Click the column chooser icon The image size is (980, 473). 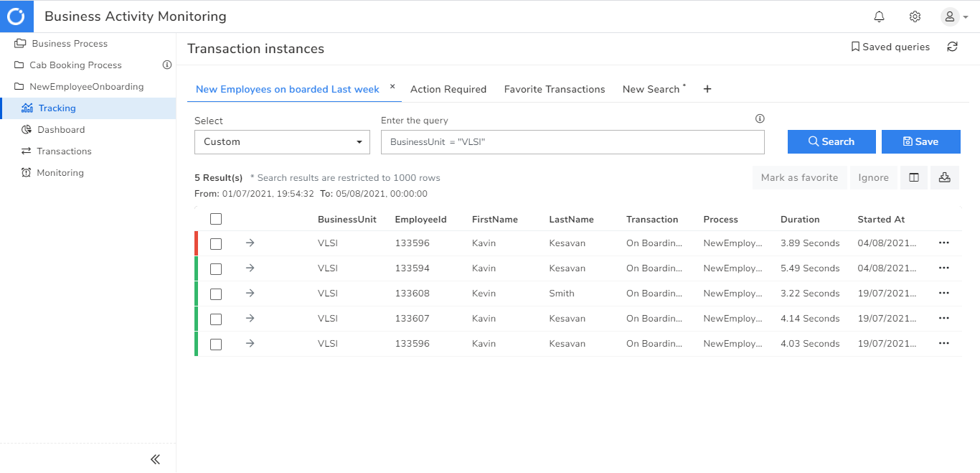coord(914,177)
